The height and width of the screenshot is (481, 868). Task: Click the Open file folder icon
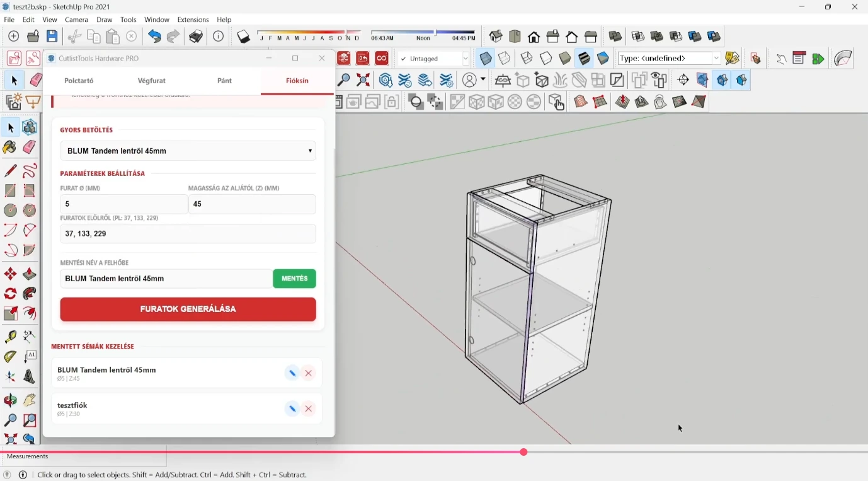(x=33, y=37)
